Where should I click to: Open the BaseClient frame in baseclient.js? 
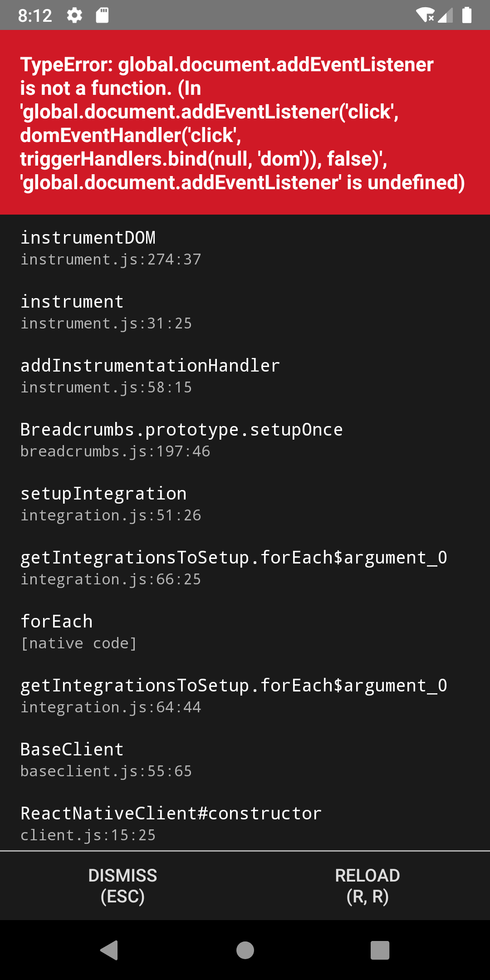point(71,749)
